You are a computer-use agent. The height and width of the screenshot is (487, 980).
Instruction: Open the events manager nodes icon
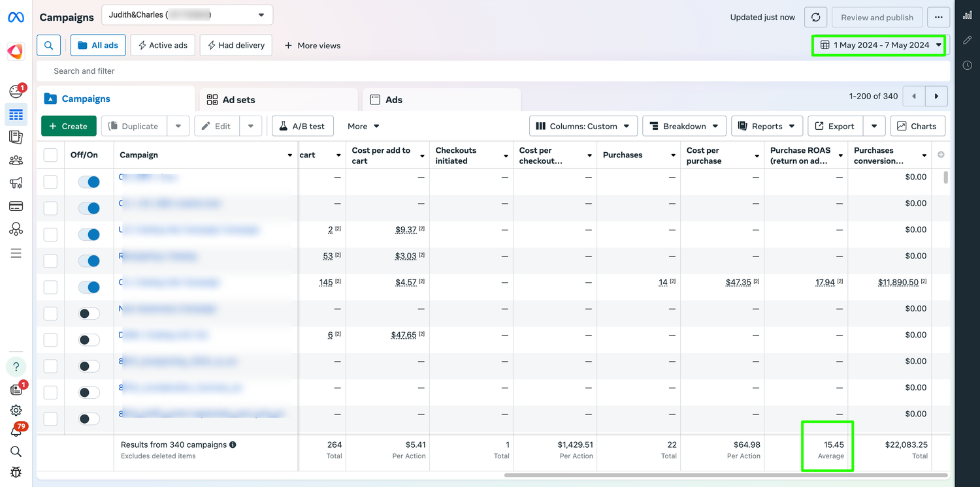point(16,229)
